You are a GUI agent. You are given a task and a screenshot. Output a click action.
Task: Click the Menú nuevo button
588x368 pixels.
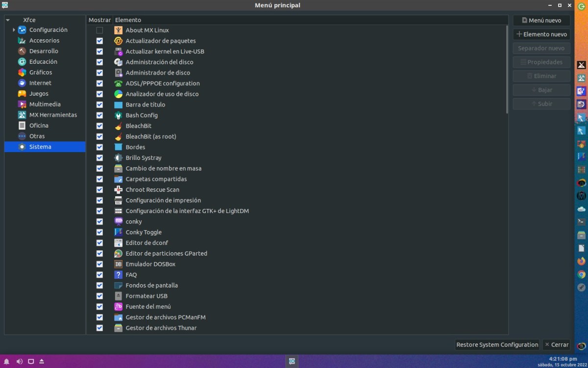(541, 21)
